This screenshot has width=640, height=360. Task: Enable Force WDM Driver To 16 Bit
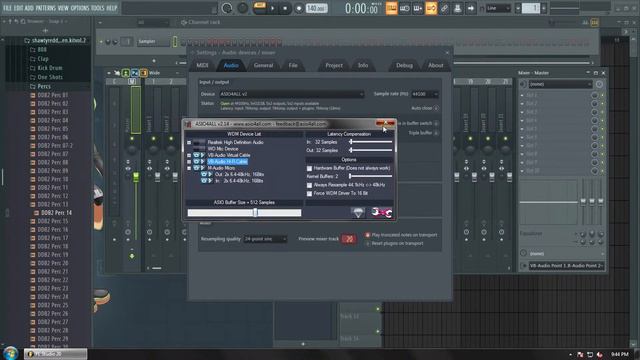[309, 193]
